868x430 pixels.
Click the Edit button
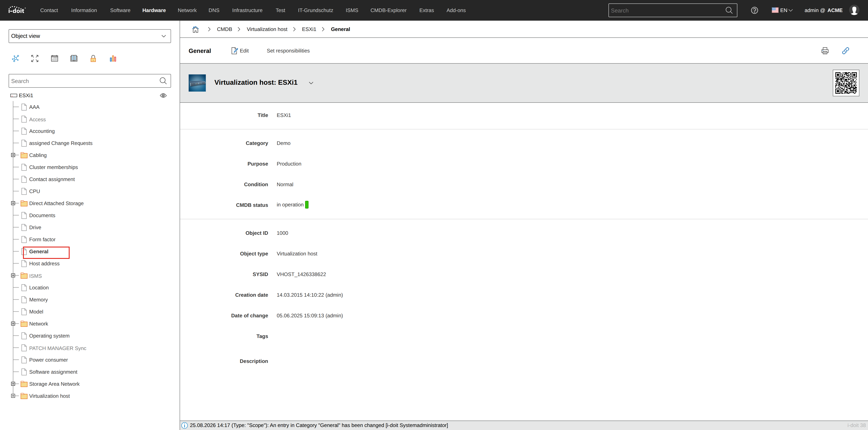click(x=240, y=51)
